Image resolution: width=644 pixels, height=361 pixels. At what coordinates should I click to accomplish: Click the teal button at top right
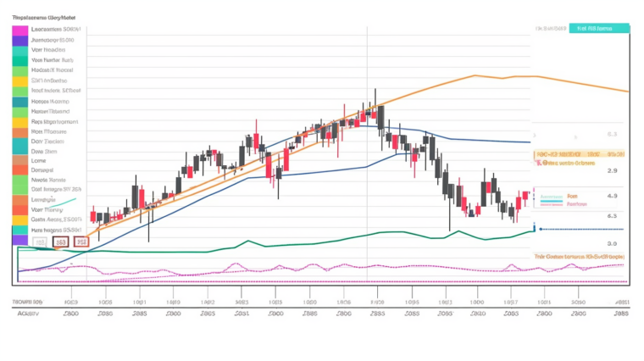coord(599,28)
